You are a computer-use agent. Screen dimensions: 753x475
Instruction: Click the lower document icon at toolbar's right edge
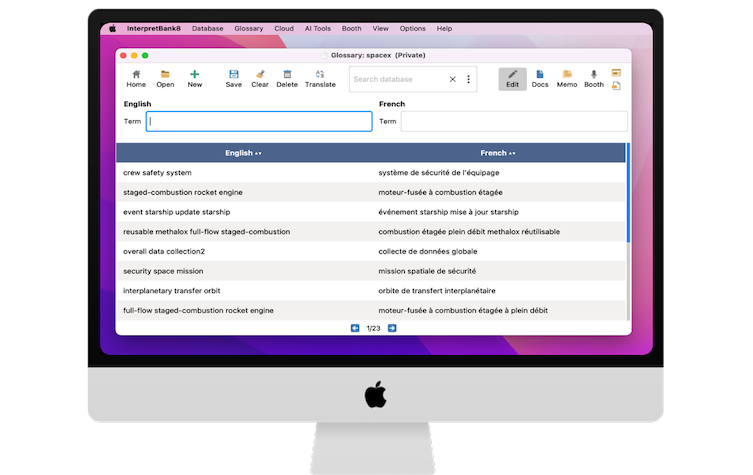tap(616, 85)
